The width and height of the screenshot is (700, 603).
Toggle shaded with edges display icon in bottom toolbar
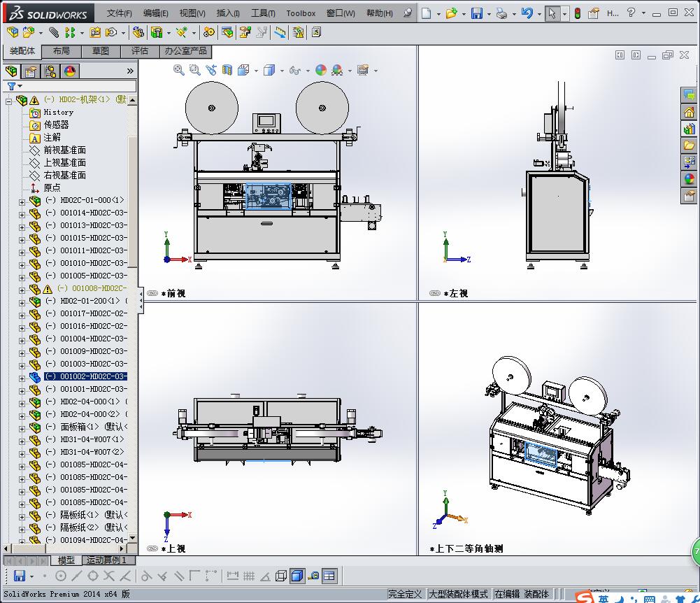(297, 576)
